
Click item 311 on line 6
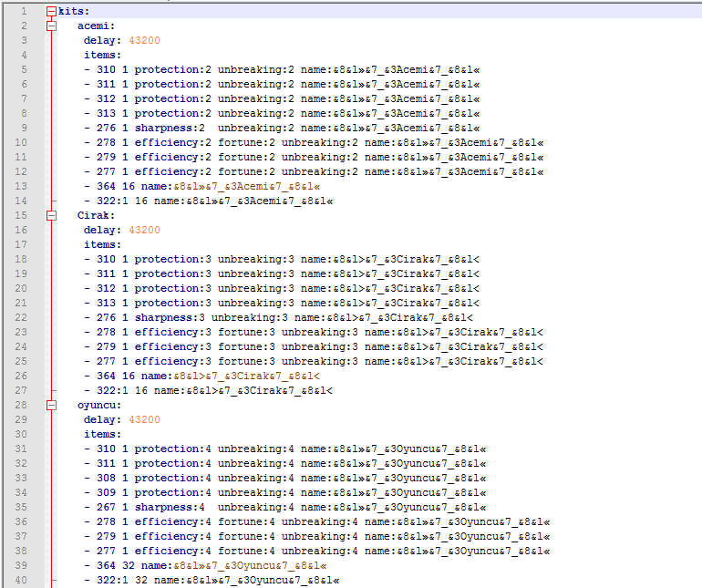106,84
